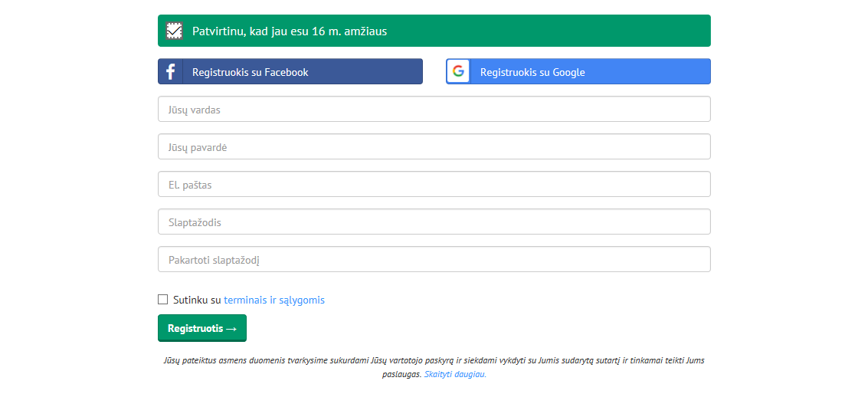The height and width of the screenshot is (394, 868).
Task: Untick the checkmark icon in green banner
Action: click(x=175, y=31)
